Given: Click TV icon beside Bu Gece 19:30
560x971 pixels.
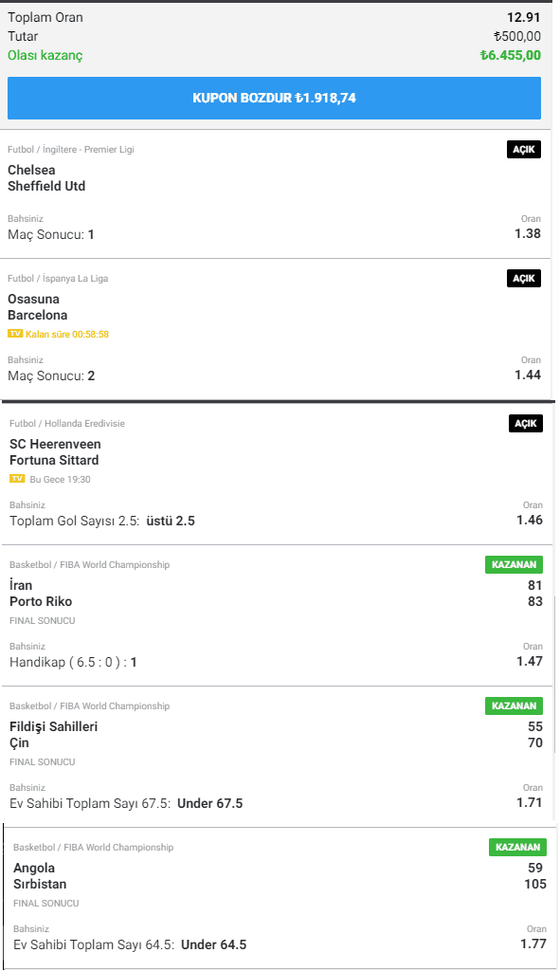Looking at the screenshot, I should pos(17,479).
